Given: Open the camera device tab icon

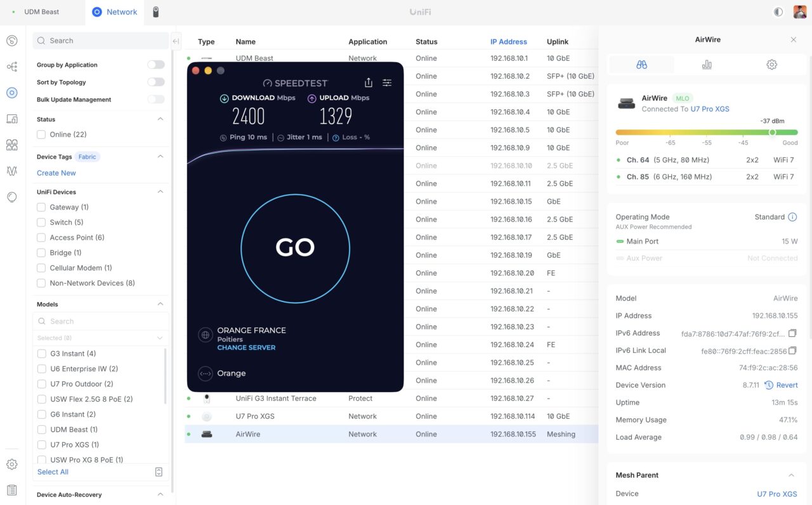Looking at the screenshot, I should click(156, 12).
